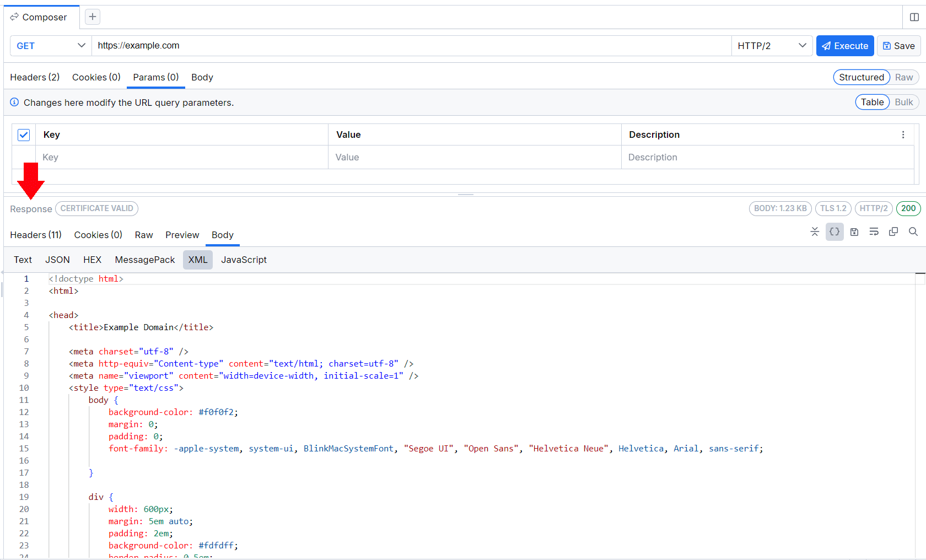The image size is (926, 560).
Task: Switch request editor to Raw mode
Action: point(904,78)
